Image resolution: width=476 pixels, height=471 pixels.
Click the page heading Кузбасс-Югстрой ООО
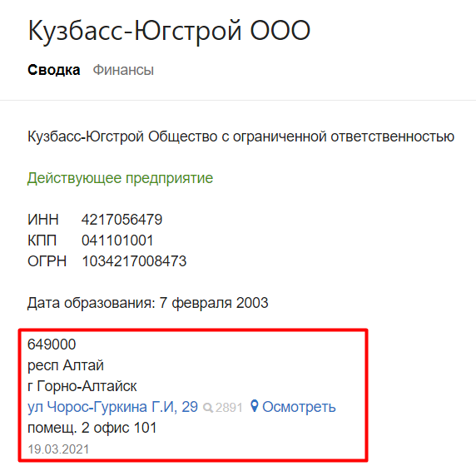click(169, 32)
